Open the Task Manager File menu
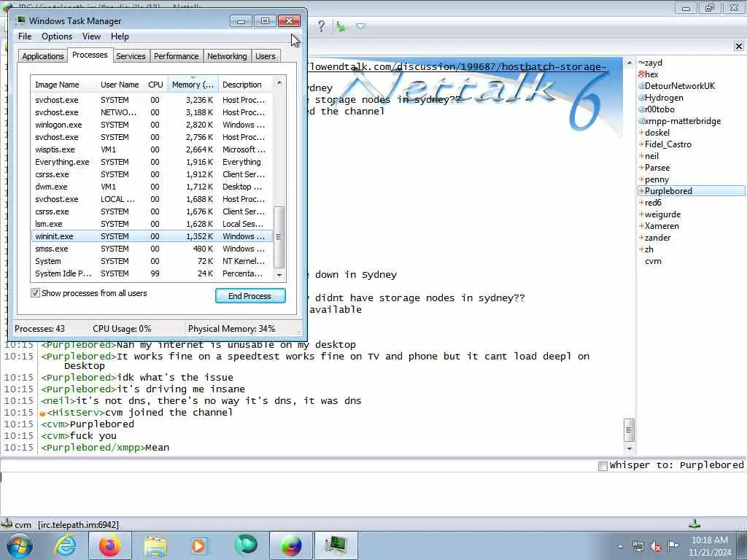Screen dimensions: 747x560 [x=25, y=36]
